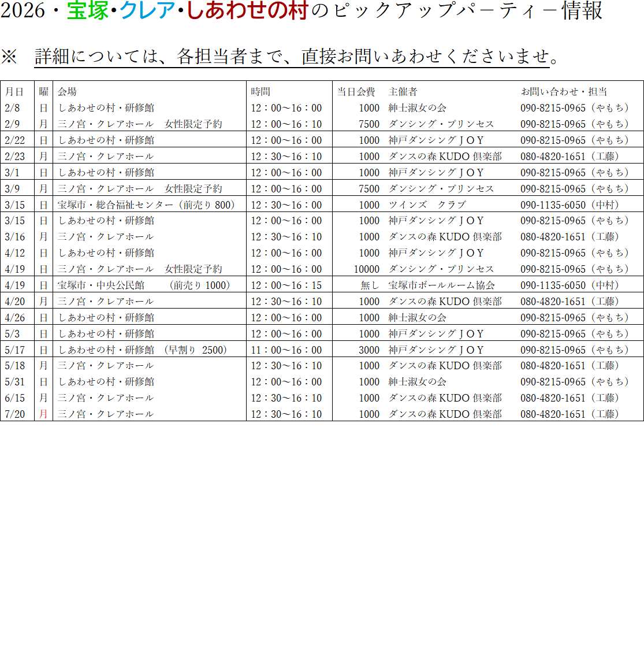
Task: Click the お問い合わせ・担当 column header
Action: (564, 92)
